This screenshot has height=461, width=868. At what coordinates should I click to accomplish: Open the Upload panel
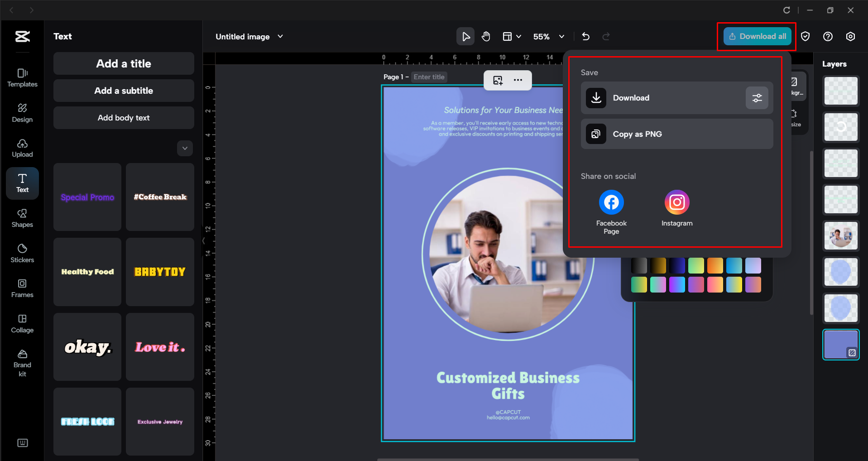point(22,148)
